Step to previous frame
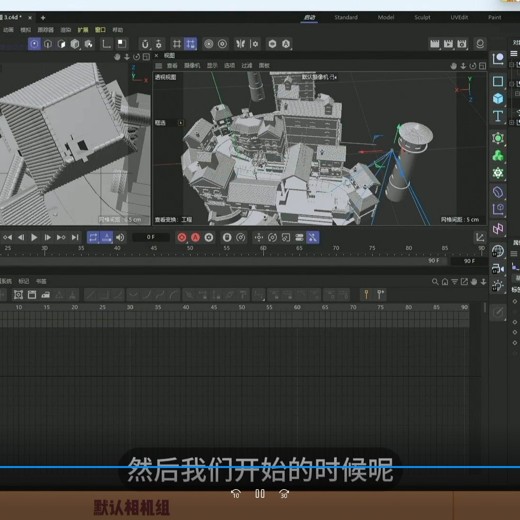The image size is (520, 520). 21,237
